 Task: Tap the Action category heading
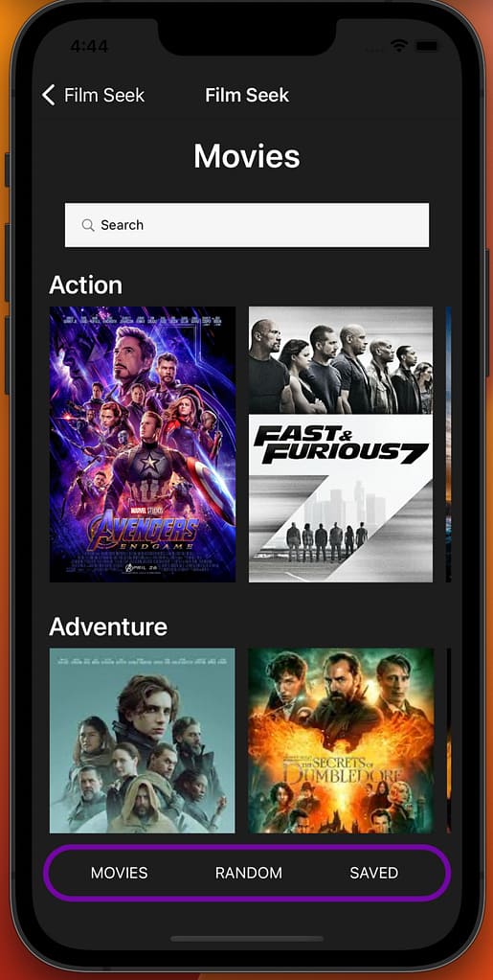pyautogui.click(x=85, y=285)
